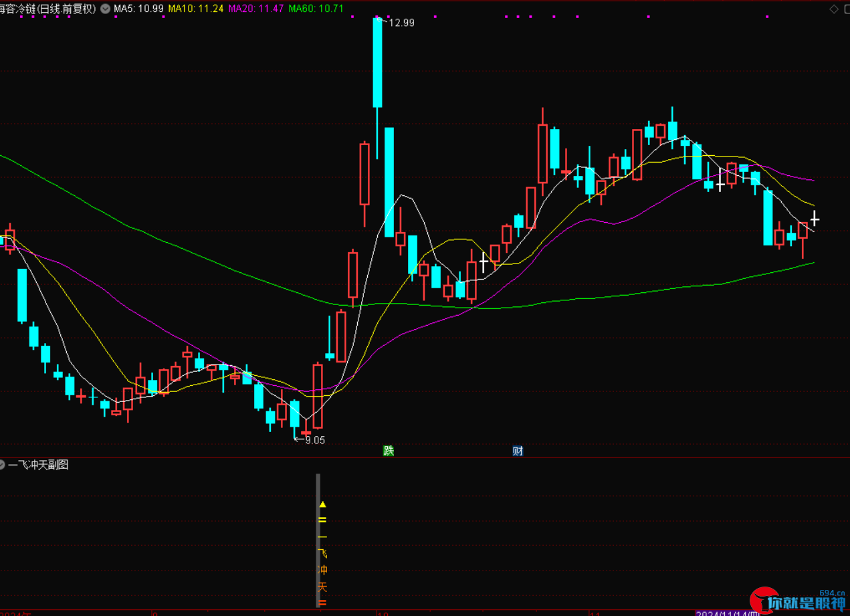Click the orange 冲 character in the sub-chart signal

pos(323,571)
